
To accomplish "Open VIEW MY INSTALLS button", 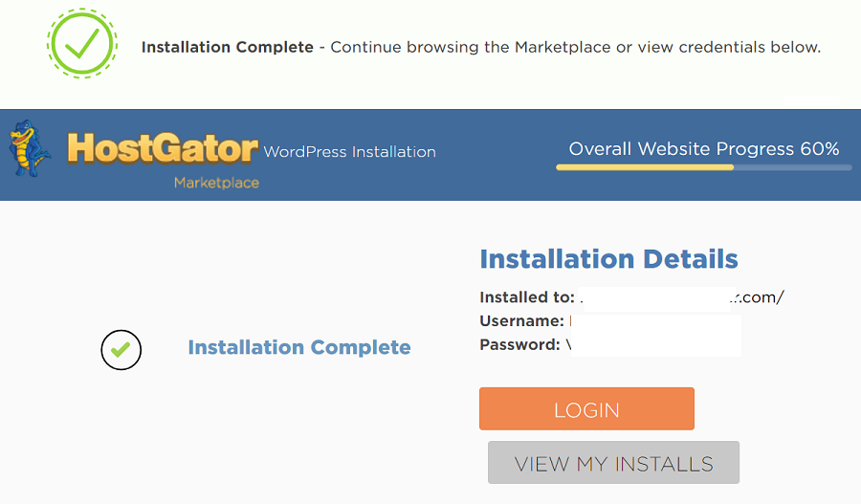I will tap(613, 462).
